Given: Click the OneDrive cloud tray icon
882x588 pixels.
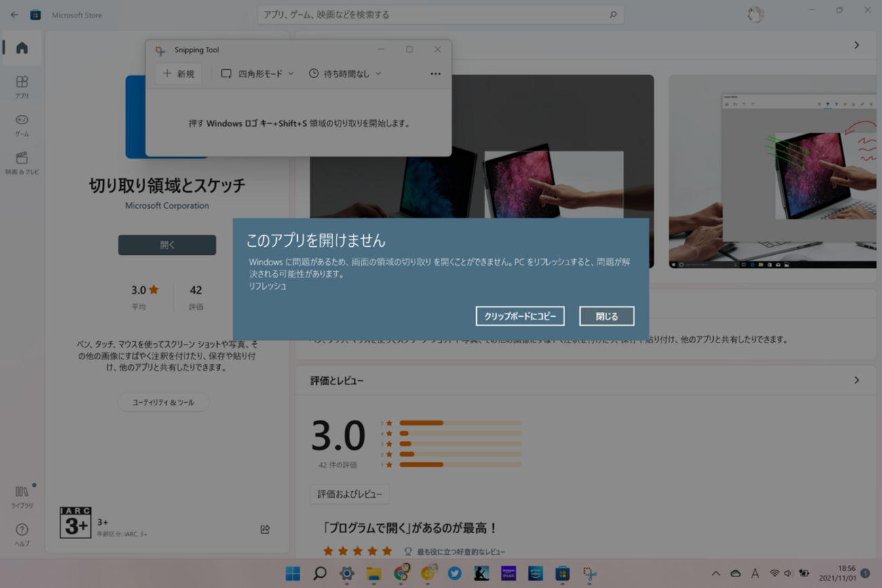Looking at the screenshot, I should 735,574.
